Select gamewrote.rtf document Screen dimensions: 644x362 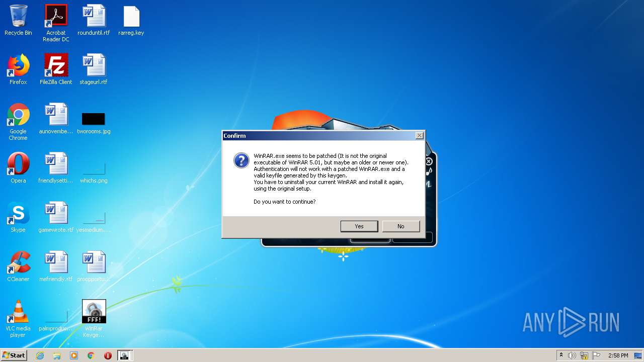click(x=56, y=218)
